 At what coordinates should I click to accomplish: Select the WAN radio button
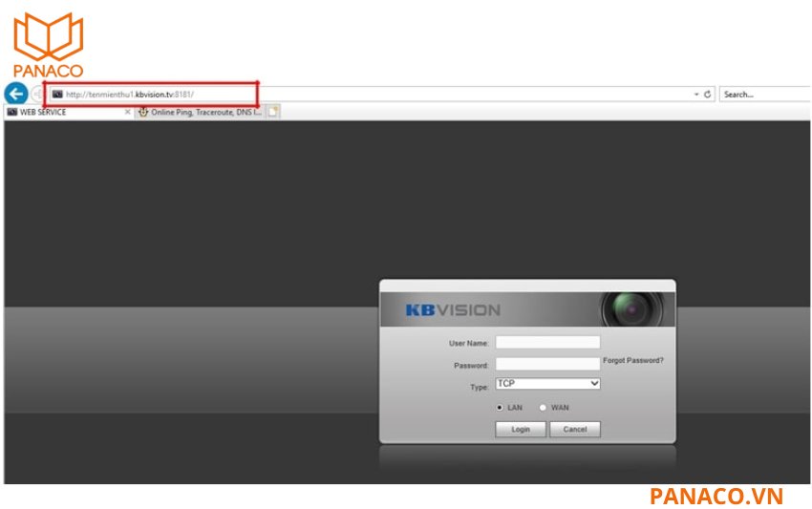pos(543,408)
